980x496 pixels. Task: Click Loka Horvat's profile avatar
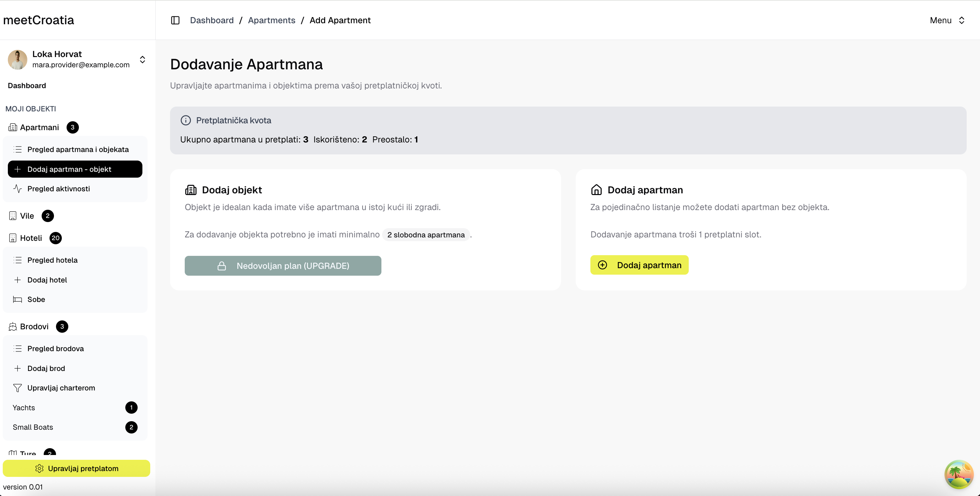click(x=17, y=59)
